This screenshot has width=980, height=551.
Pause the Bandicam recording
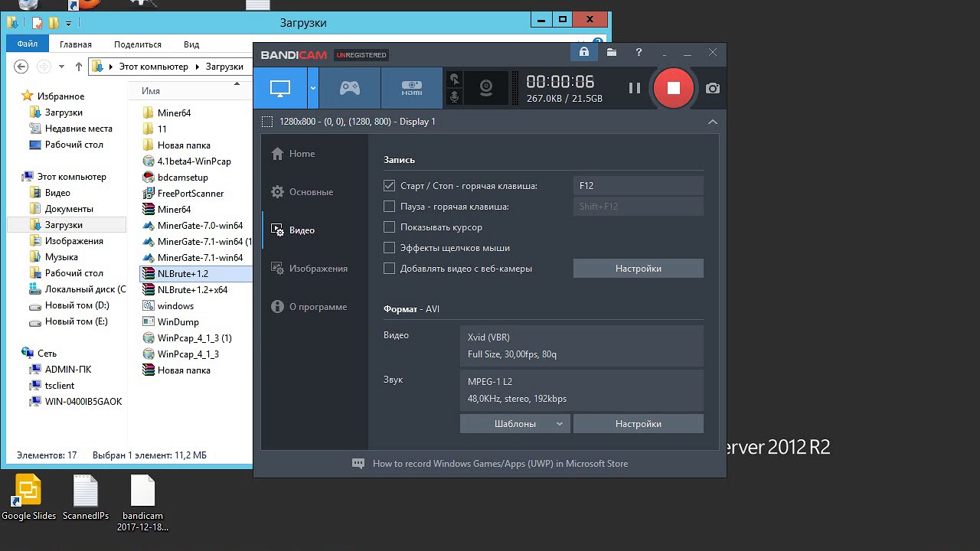pos(635,88)
